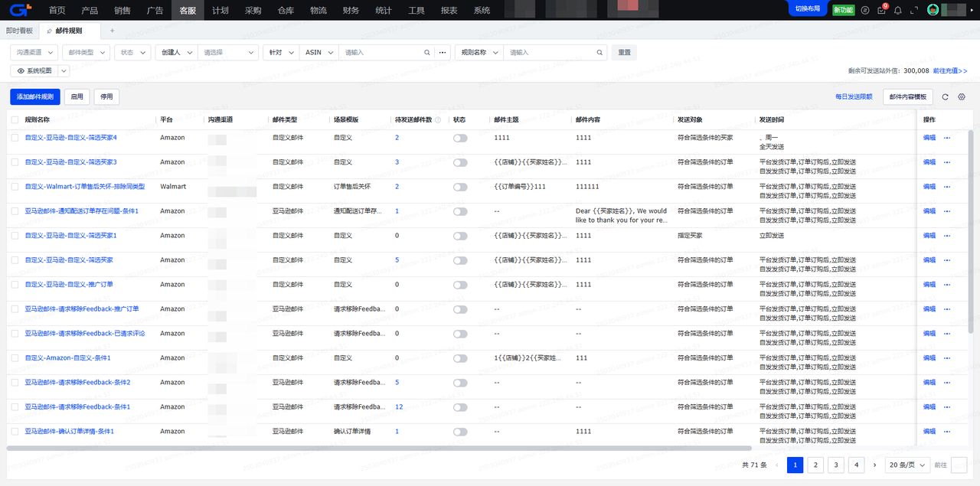Open the three-dot options beside ASIN search

point(443,53)
